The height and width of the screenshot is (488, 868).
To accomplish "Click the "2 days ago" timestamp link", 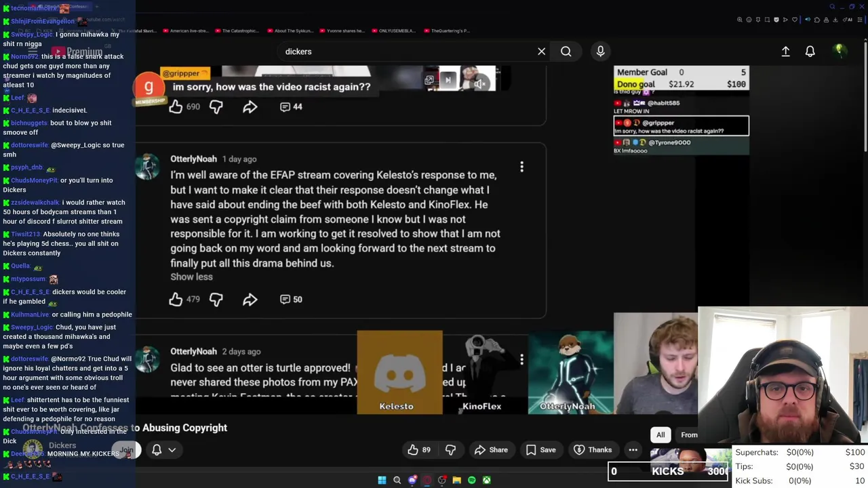I will coord(241,352).
